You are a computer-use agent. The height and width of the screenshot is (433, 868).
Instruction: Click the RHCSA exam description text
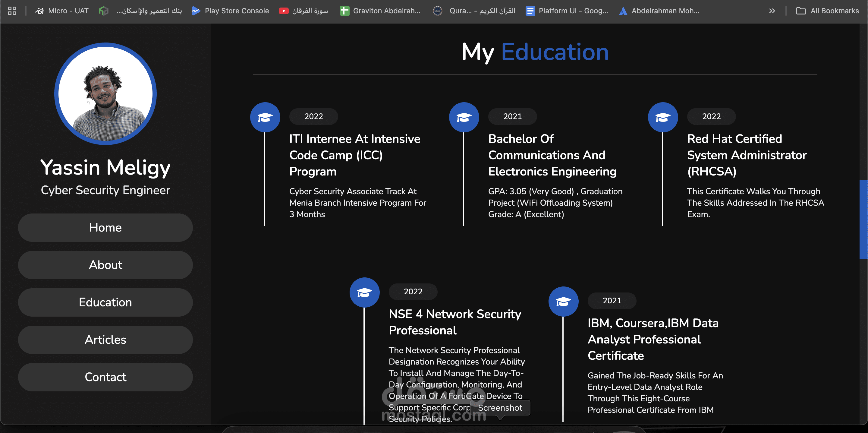(756, 203)
